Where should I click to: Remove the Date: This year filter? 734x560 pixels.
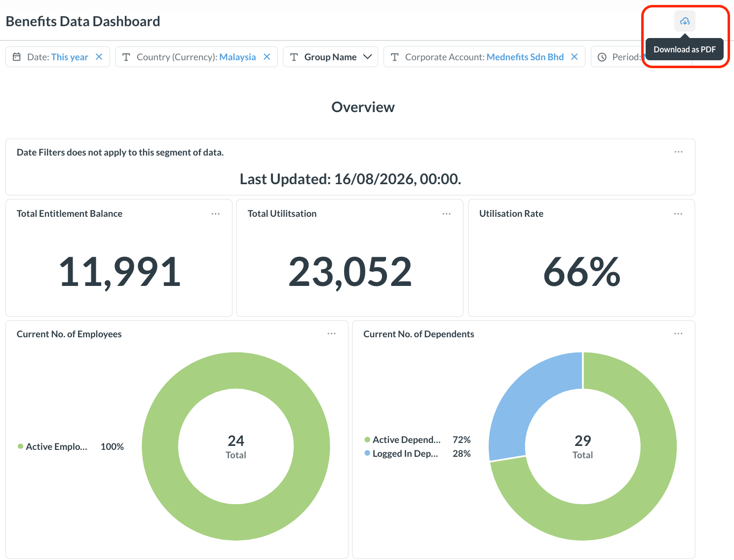pyautogui.click(x=99, y=57)
